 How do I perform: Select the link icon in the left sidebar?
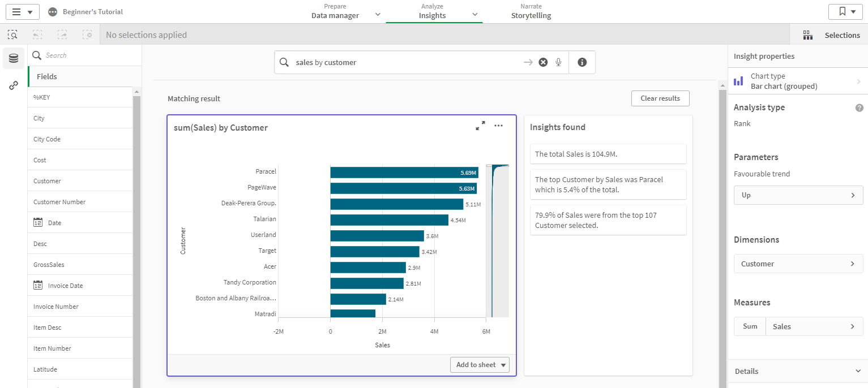point(13,85)
